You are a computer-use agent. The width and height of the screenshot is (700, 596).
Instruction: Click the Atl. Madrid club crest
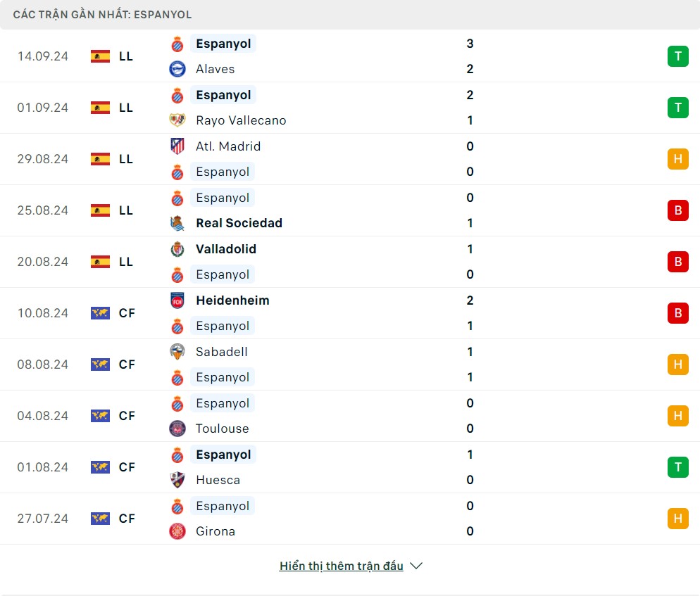pyautogui.click(x=177, y=146)
